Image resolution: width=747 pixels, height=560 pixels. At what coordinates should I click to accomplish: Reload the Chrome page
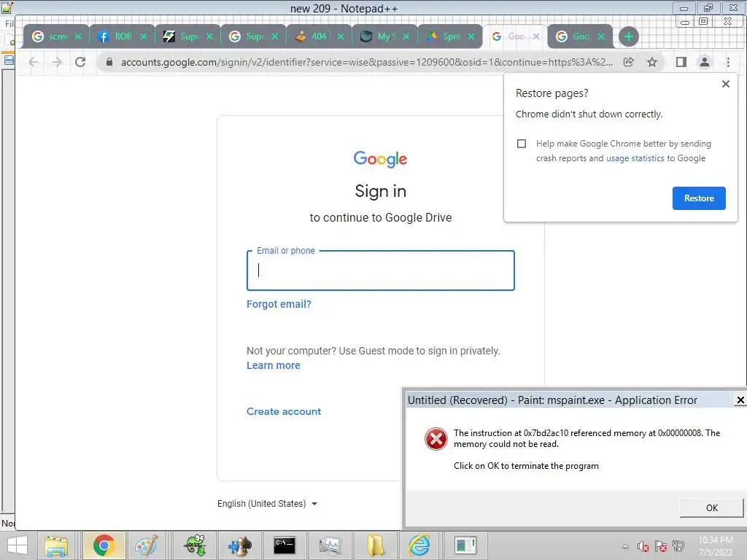click(x=80, y=62)
